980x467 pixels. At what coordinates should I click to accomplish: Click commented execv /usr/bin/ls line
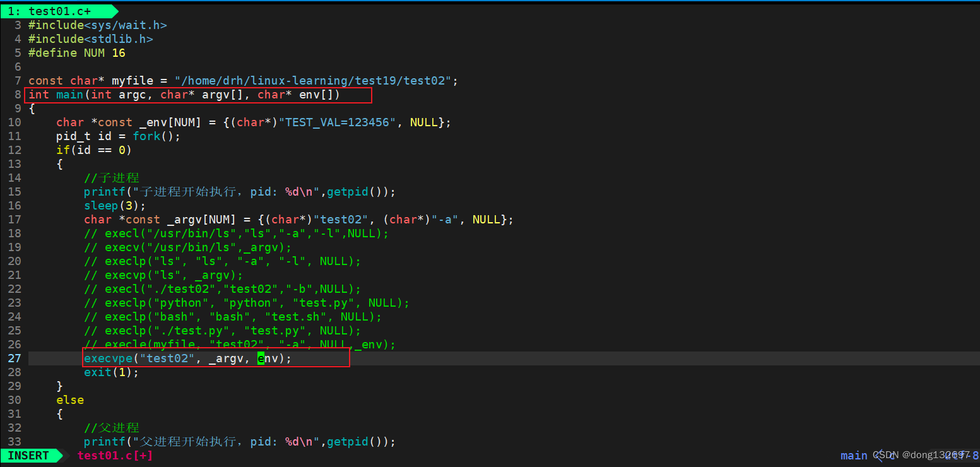click(188, 247)
